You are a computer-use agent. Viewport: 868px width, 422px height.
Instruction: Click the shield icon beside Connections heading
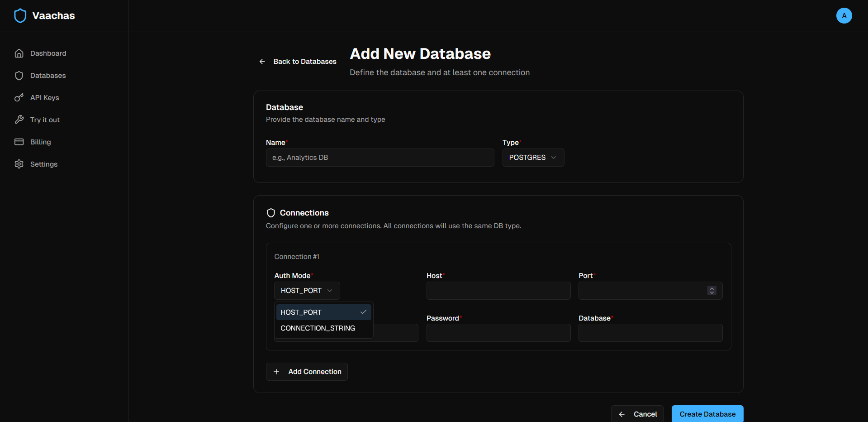click(271, 213)
